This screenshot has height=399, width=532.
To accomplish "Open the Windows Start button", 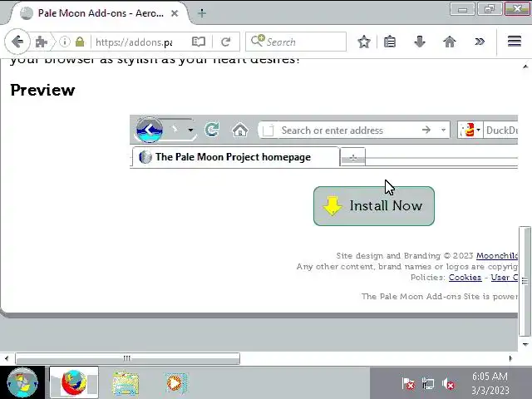I will point(22,382).
